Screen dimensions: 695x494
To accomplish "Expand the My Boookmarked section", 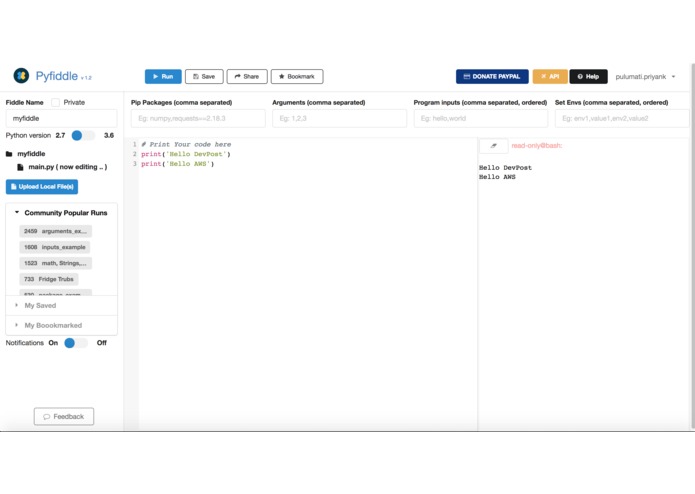I will [x=61, y=325].
